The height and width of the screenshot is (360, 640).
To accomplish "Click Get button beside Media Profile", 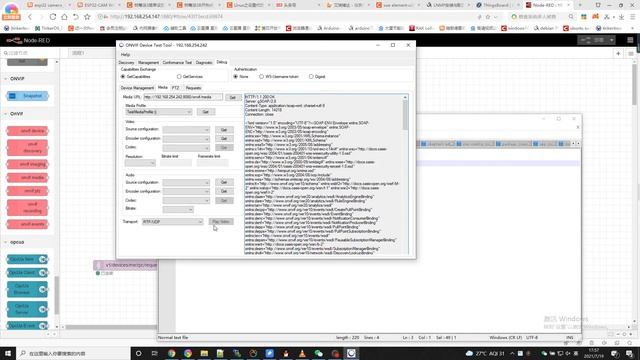I will click(206, 112).
